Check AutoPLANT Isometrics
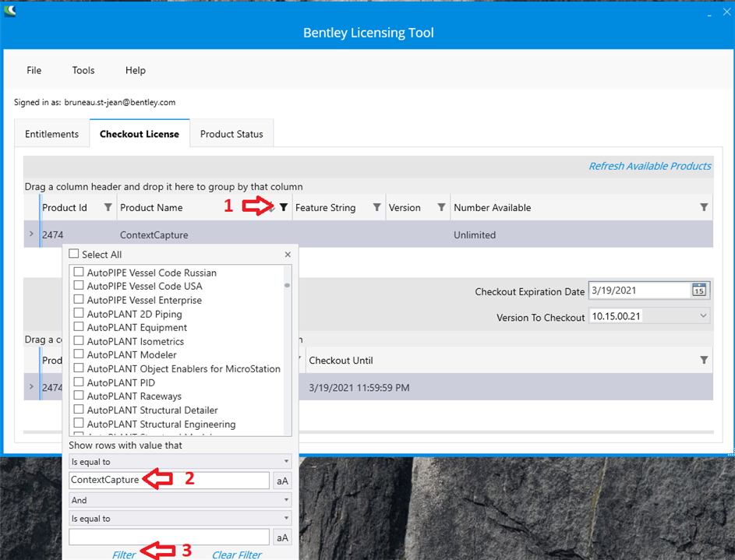Viewport: 735px width, 560px height. coord(79,340)
